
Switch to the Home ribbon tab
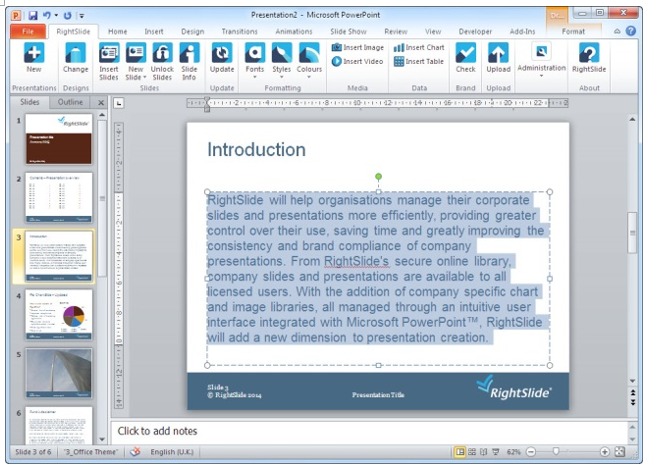tap(118, 31)
